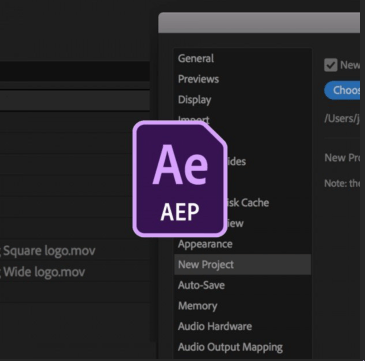Select the Wide logo.mov file
This screenshot has height=361, width=365.
[44, 272]
